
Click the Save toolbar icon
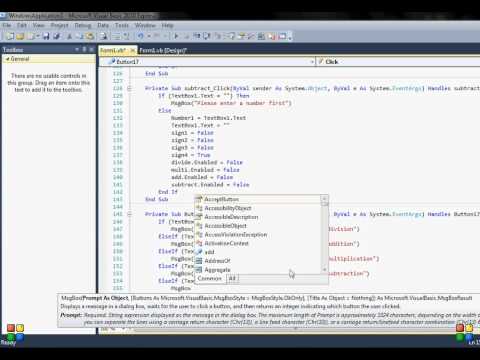pyautogui.click(x=46, y=36)
